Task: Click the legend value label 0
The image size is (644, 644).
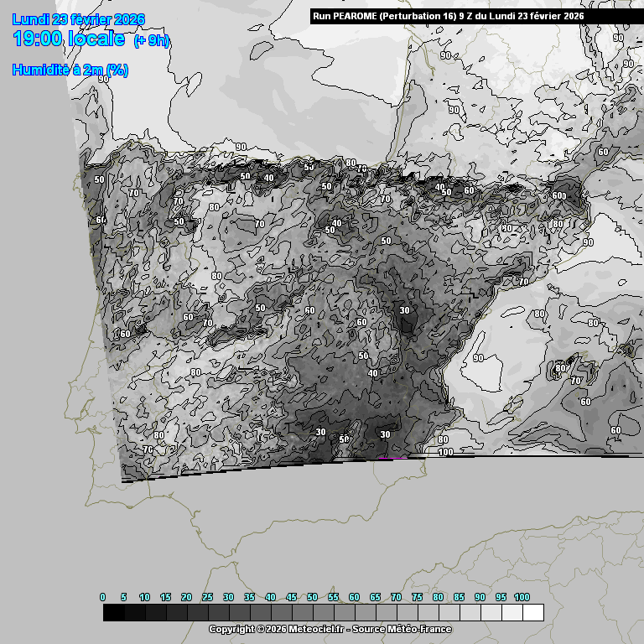Action: [103, 597]
